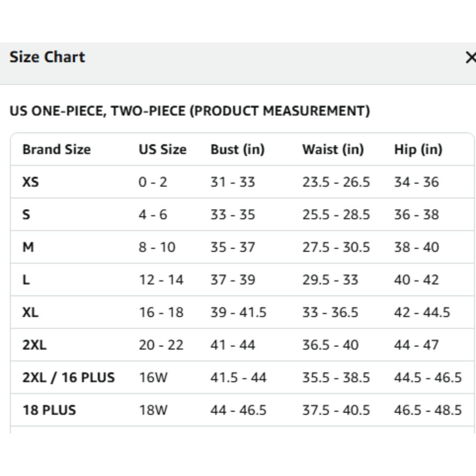Click the 16W US size cell
This screenshot has height=476, width=476.
(x=153, y=377)
